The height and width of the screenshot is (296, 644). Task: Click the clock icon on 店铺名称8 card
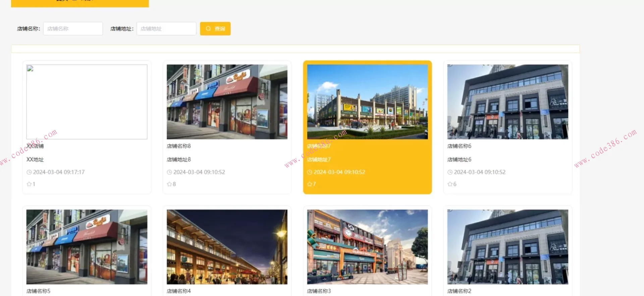tap(169, 172)
